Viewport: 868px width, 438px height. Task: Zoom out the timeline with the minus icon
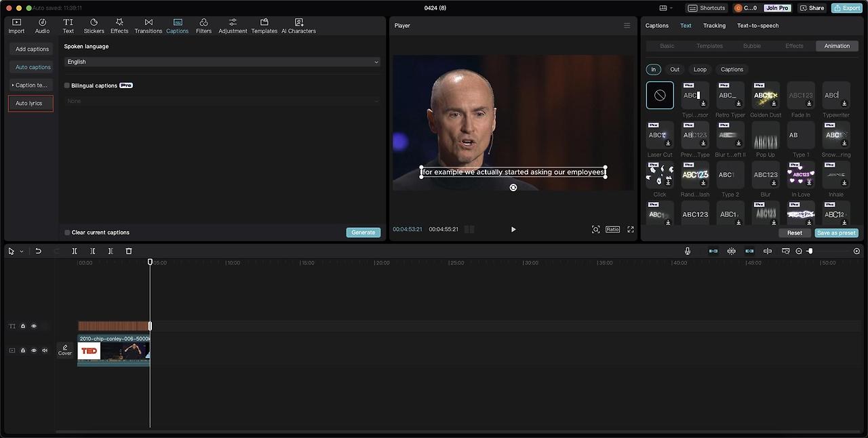pyautogui.click(x=799, y=251)
